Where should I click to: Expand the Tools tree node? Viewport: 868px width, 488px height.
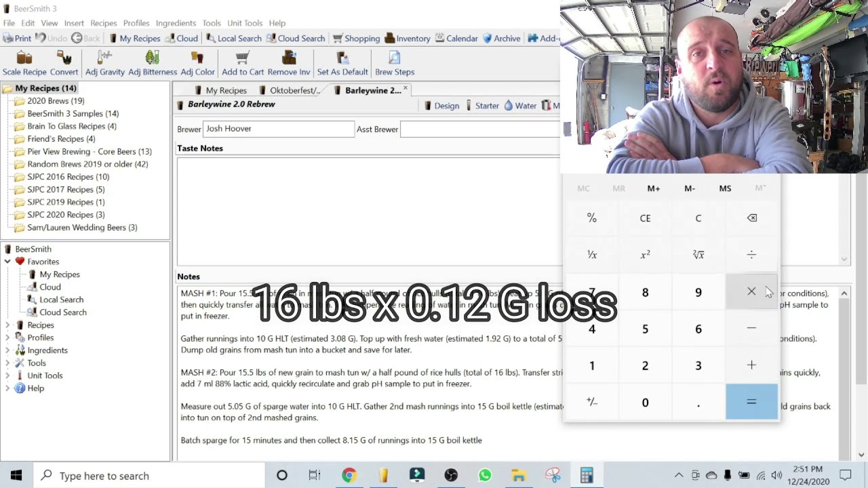click(7, 363)
